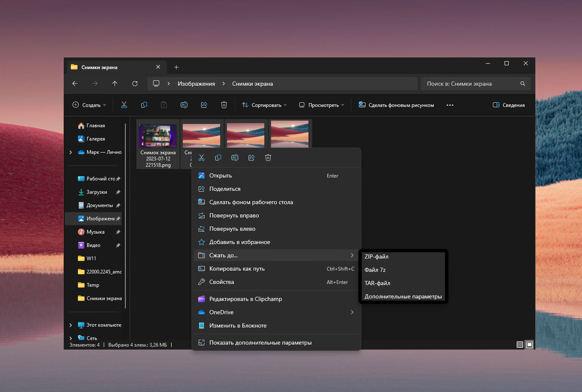This screenshot has width=582, height=392.
Task: Go up one folder with the Up arrow
Action: click(x=115, y=84)
